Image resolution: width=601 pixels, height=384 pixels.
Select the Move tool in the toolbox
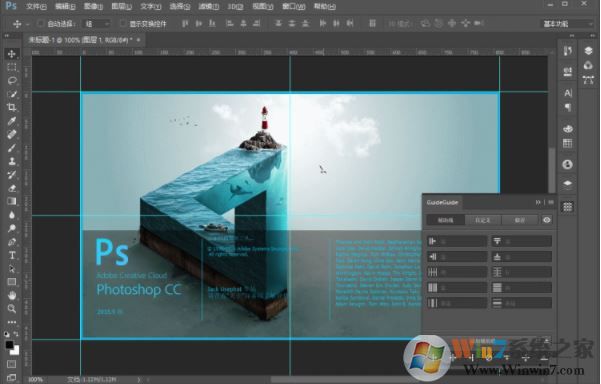point(12,54)
